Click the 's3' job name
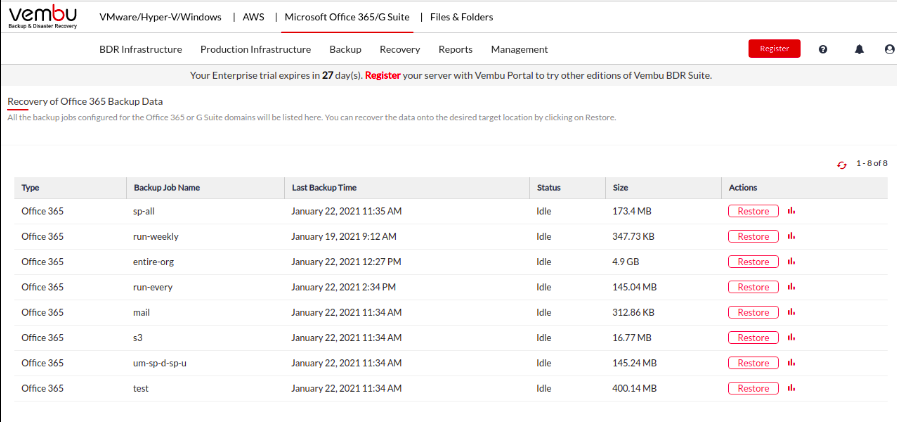897x422 pixels. [137, 337]
